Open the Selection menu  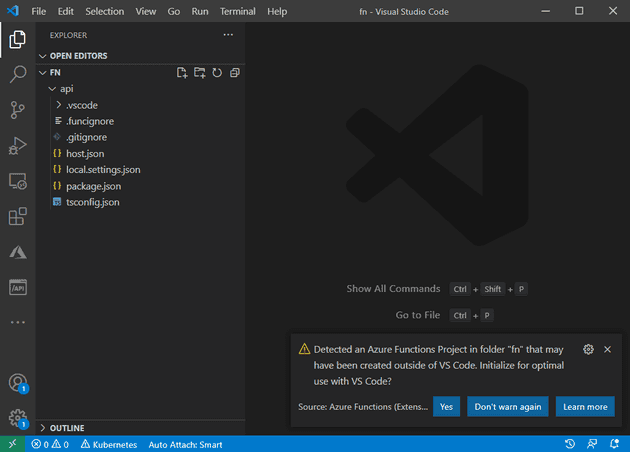click(104, 11)
